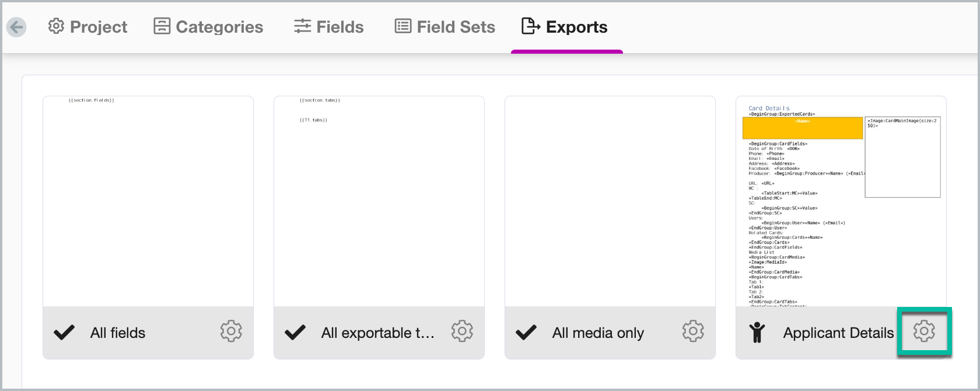This screenshot has width=980, height=391.
Task: Select the Exports tab
Action: point(564,27)
